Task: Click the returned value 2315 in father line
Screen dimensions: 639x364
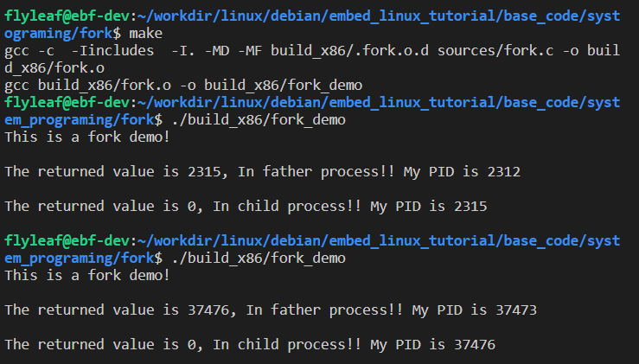Action: coord(204,171)
